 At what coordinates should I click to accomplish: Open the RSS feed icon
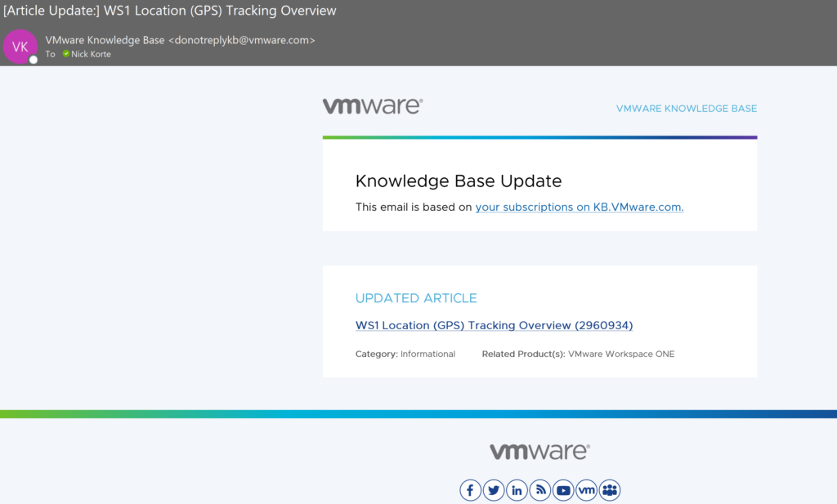540,490
